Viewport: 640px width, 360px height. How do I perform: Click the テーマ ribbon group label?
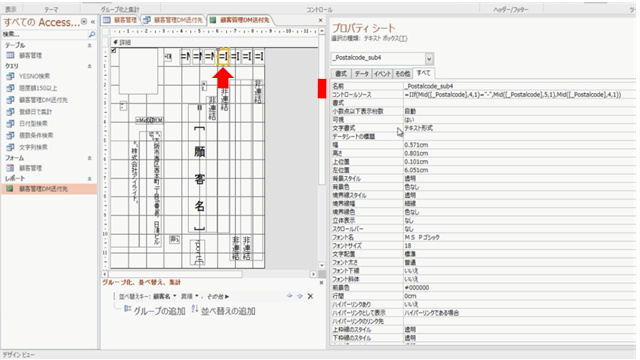click(51, 9)
